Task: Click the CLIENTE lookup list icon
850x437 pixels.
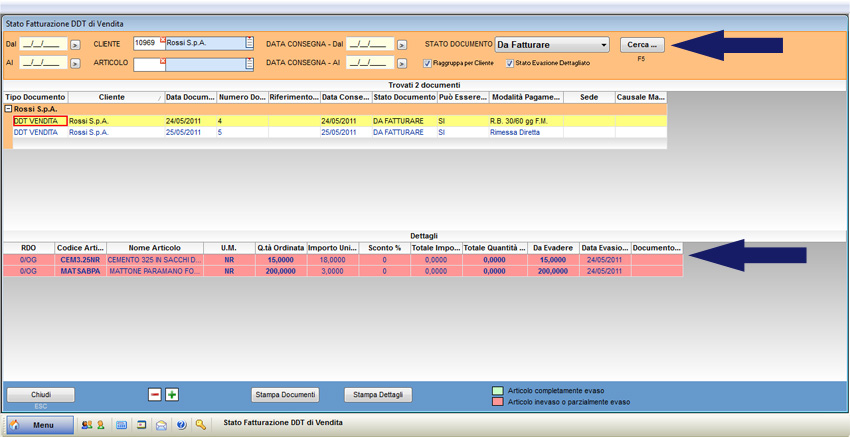Action: [x=250, y=43]
